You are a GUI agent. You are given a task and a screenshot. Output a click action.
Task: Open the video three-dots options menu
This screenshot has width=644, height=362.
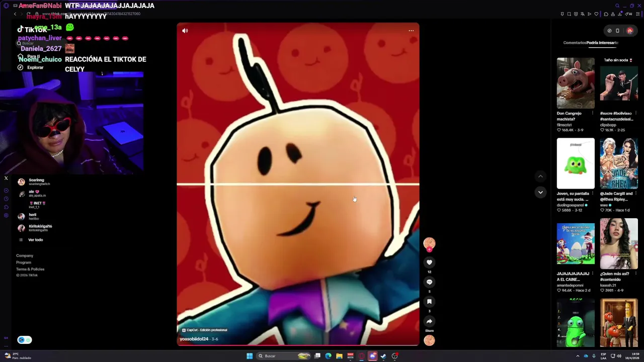coord(411,31)
